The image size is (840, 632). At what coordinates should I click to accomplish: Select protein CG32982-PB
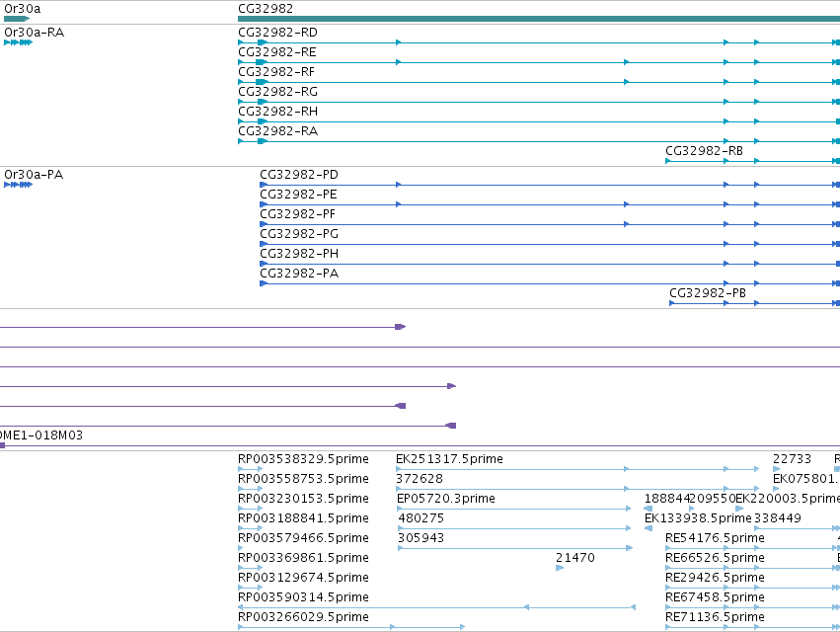(x=707, y=293)
